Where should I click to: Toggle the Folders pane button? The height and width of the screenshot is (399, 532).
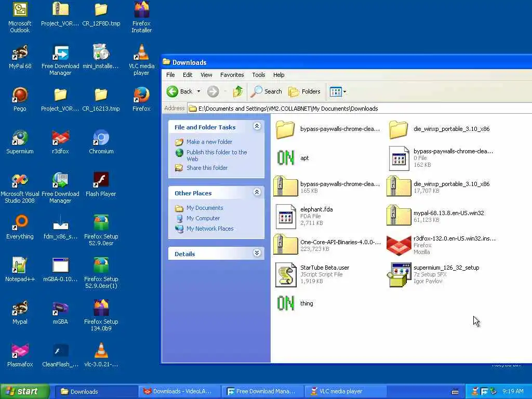(304, 91)
